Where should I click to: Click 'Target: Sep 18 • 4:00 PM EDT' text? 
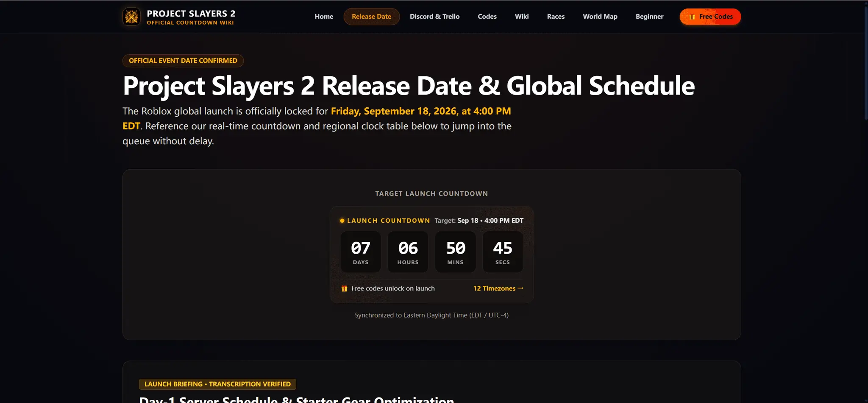tap(479, 221)
